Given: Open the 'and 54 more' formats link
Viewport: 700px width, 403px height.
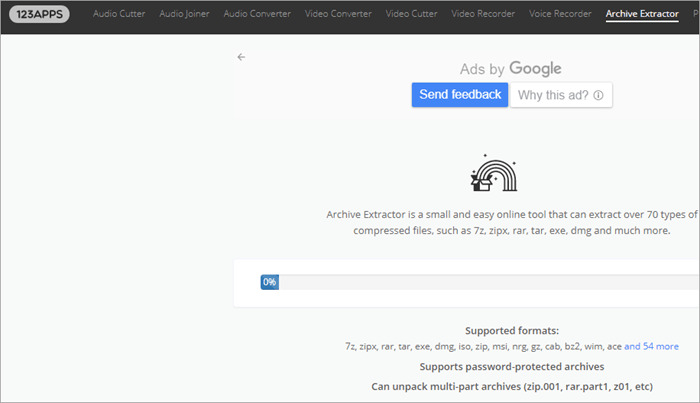Looking at the screenshot, I should 651,346.
